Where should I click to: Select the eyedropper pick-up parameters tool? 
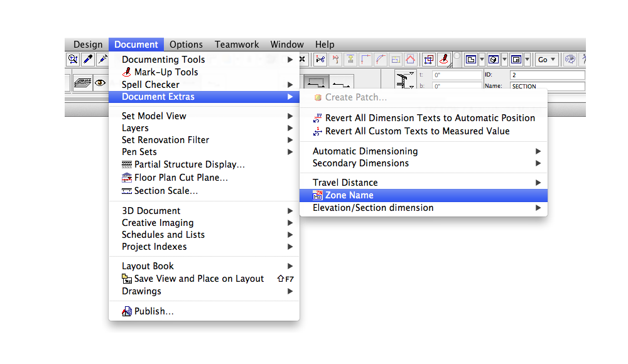(x=89, y=60)
